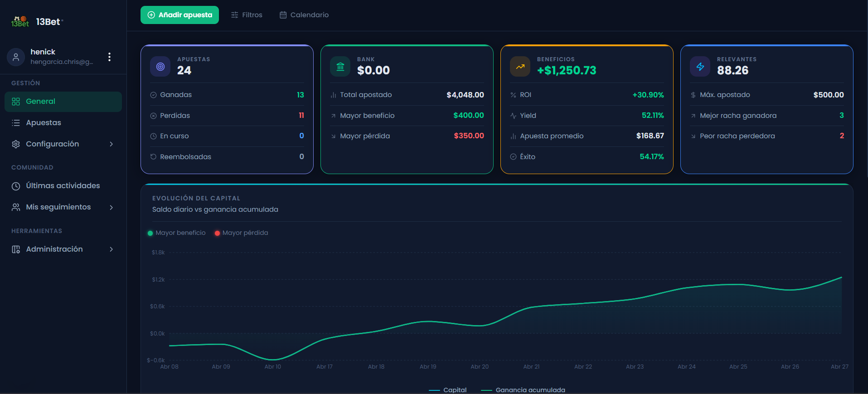The image size is (868, 394).
Task: Click the +$1,250.73 benefits value
Action: click(567, 70)
